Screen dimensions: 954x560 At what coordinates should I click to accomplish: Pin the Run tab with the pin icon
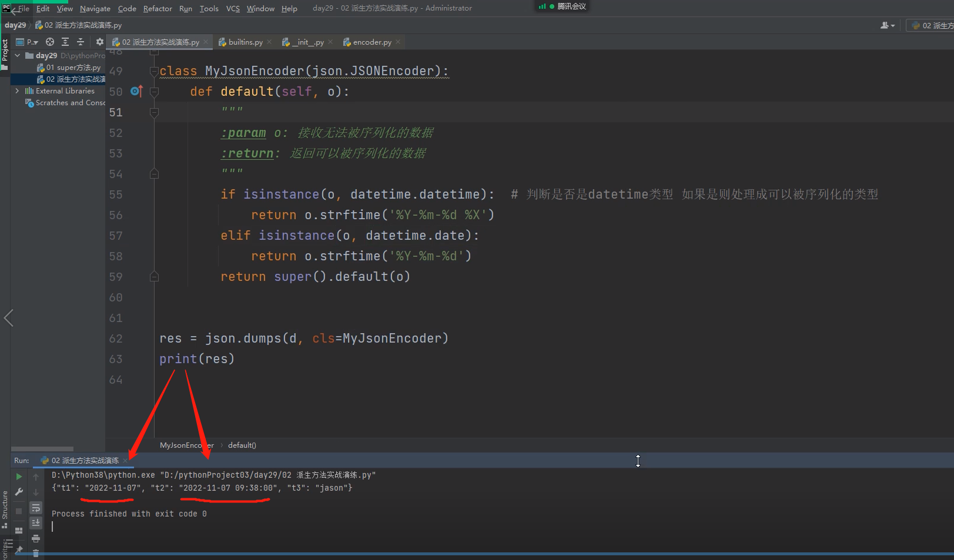click(x=19, y=549)
